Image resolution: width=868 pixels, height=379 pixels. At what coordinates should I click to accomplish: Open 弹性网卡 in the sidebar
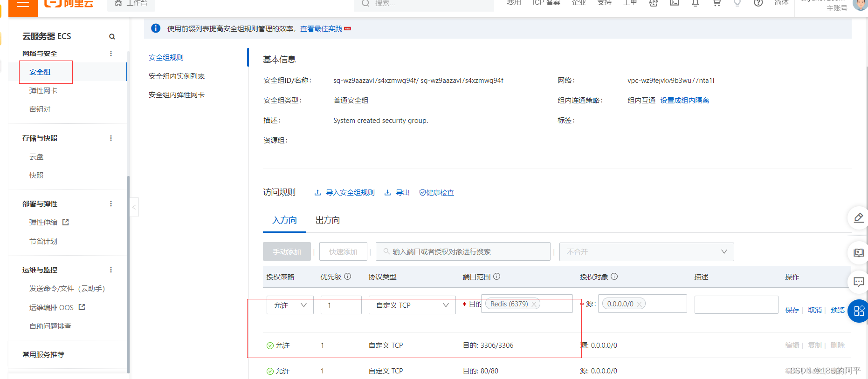point(43,91)
